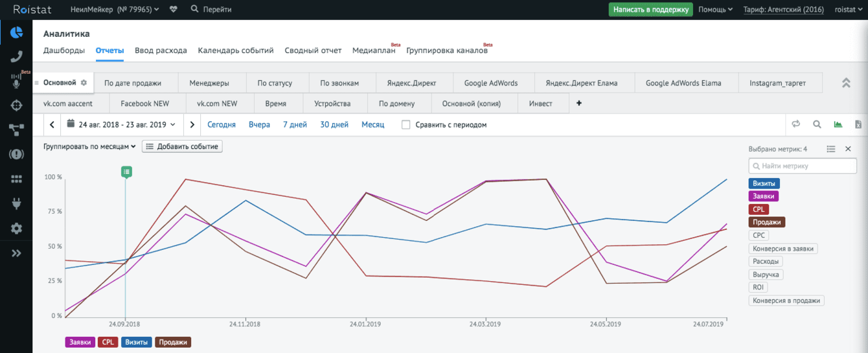
Task: Export report via Excel file icon
Action: 858,124
